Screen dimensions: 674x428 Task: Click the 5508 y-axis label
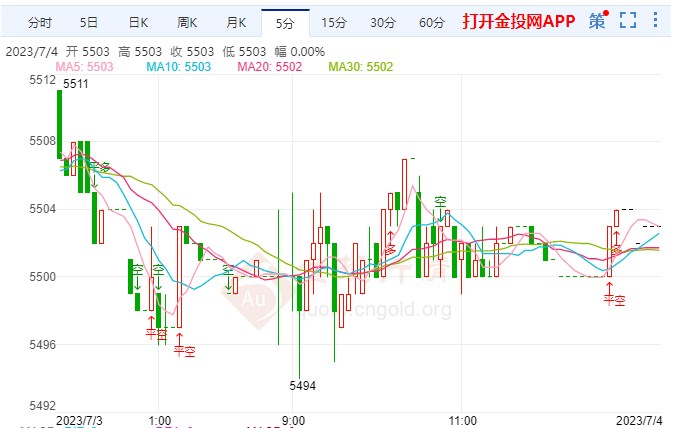coord(42,141)
